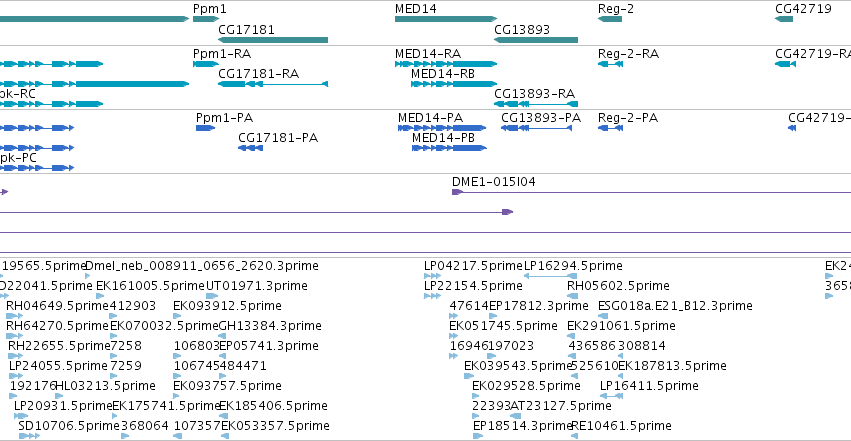Viewport: 851px width, 441px height.
Task: Click EST EP05741.3prime
Action: tap(269, 346)
